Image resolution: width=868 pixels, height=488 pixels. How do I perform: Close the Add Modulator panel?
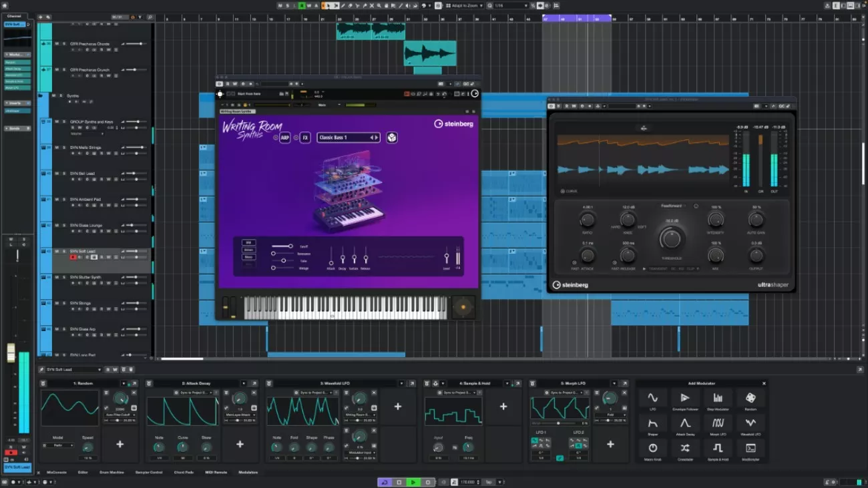tap(764, 383)
